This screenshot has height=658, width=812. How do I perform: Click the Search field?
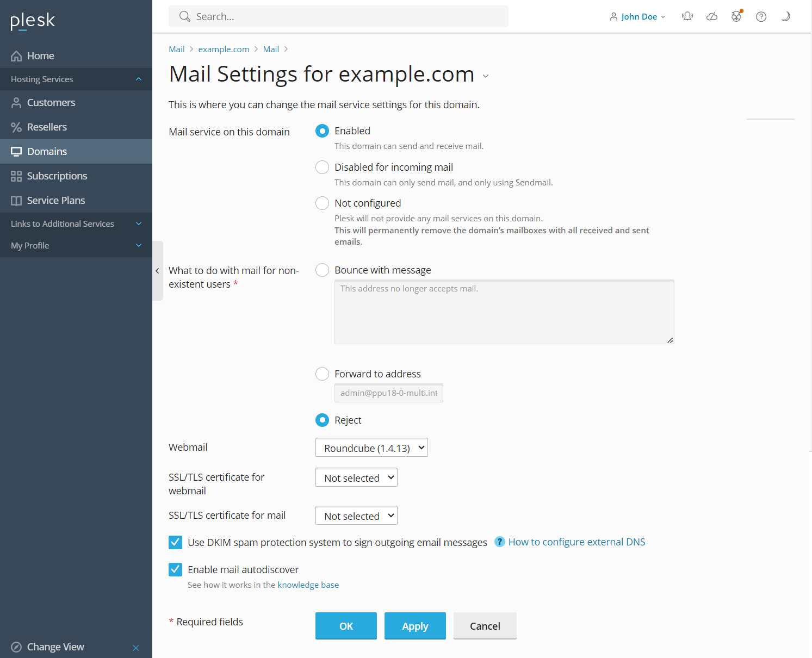pos(338,16)
